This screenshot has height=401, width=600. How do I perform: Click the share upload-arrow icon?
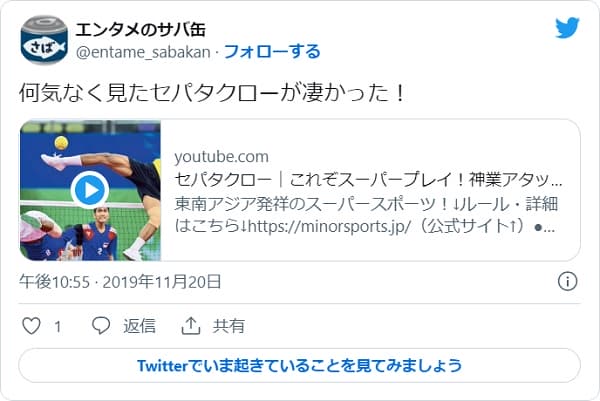click(190, 326)
